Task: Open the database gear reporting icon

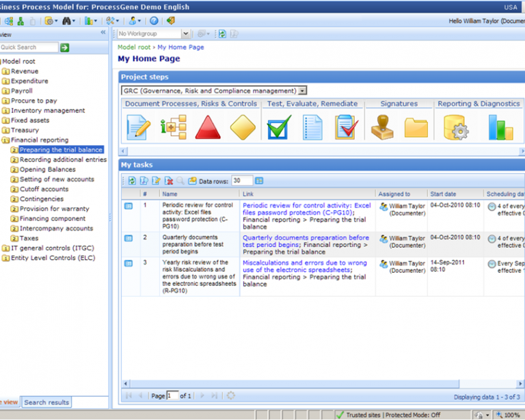Action: click(x=455, y=127)
